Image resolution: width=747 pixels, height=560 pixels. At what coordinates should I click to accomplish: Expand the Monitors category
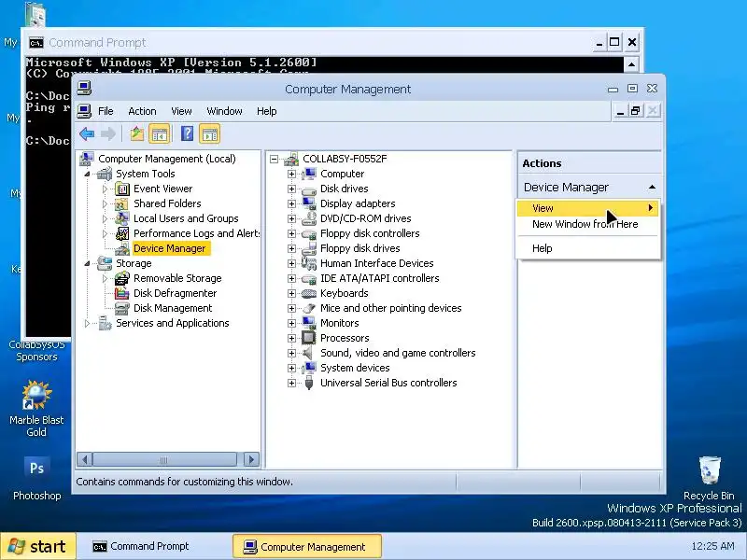[x=291, y=323]
